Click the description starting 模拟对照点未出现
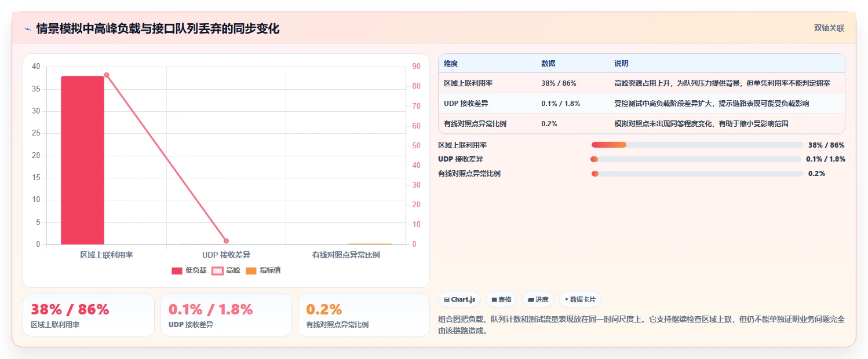The width and height of the screenshot is (868, 359). pyautogui.click(x=701, y=124)
